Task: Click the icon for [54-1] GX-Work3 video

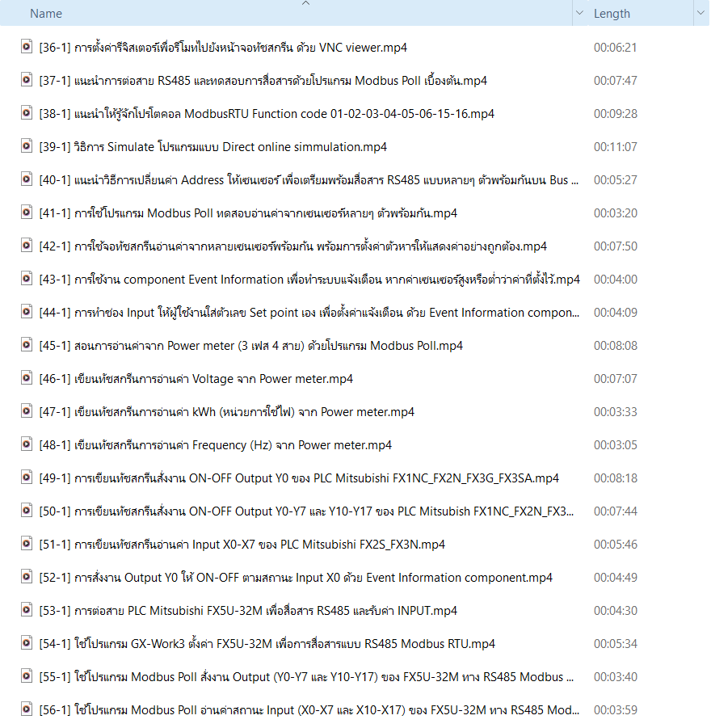Action: coord(27,643)
